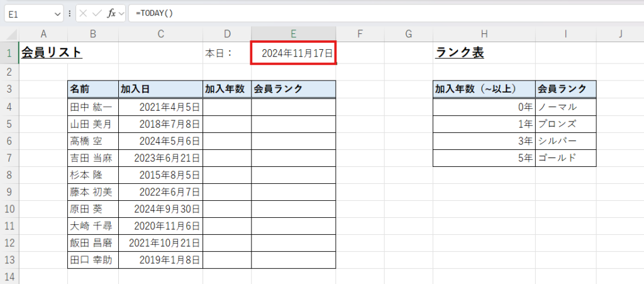Select the 会員ランク header in rank table
This screenshot has width=644, height=284.
[x=565, y=89]
